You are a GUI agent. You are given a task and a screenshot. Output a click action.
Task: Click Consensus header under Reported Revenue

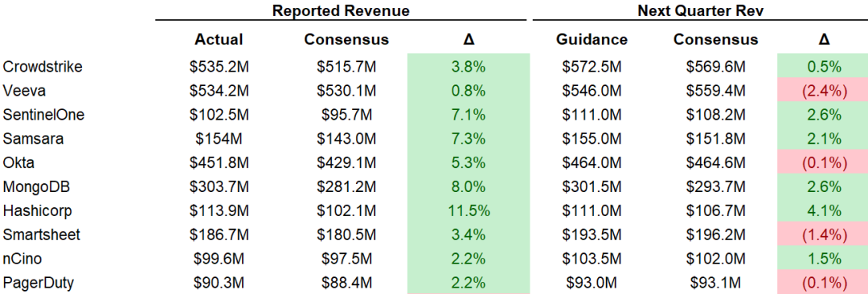point(346,40)
